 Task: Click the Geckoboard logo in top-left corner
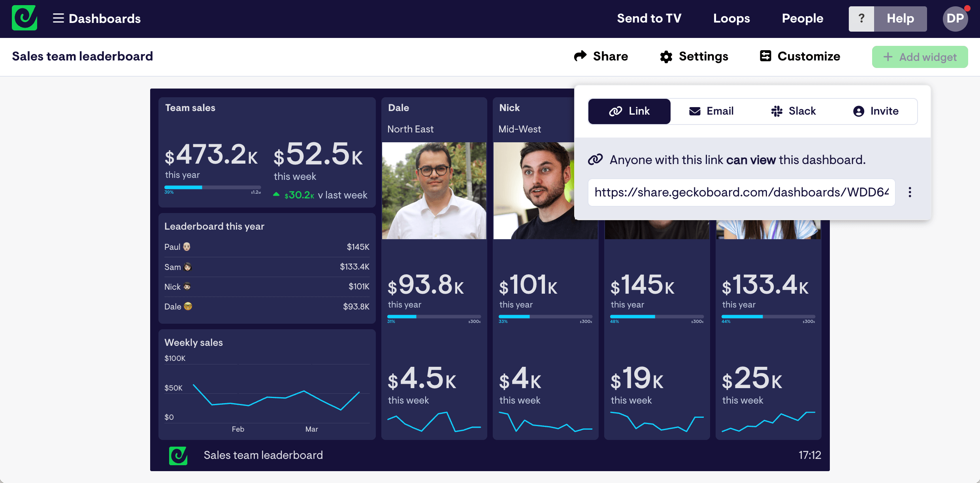click(x=24, y=18)
